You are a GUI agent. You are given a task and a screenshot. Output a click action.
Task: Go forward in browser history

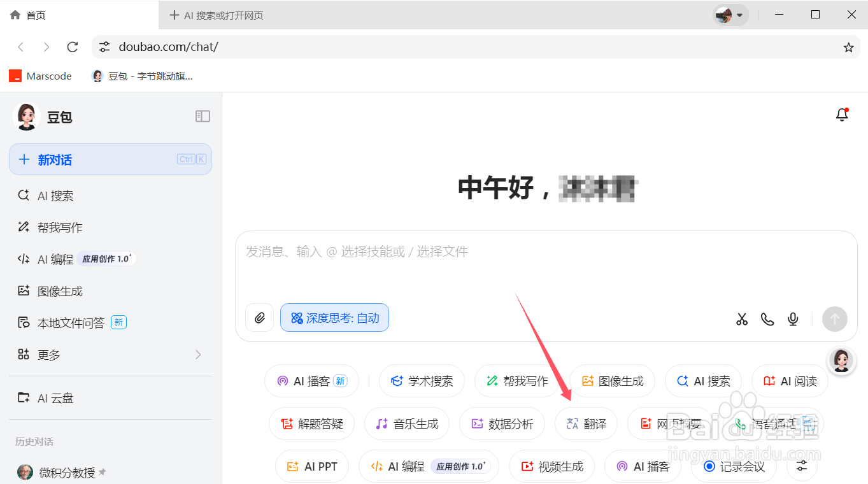pos(46,47)
